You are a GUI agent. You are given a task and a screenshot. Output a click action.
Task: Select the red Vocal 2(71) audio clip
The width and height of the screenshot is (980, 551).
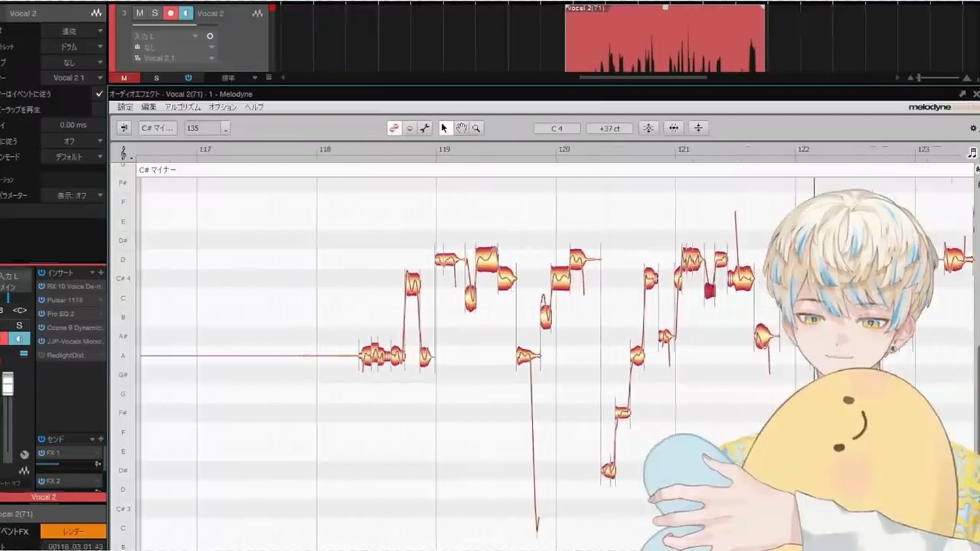pyautogui.click(x=664, y=38)
